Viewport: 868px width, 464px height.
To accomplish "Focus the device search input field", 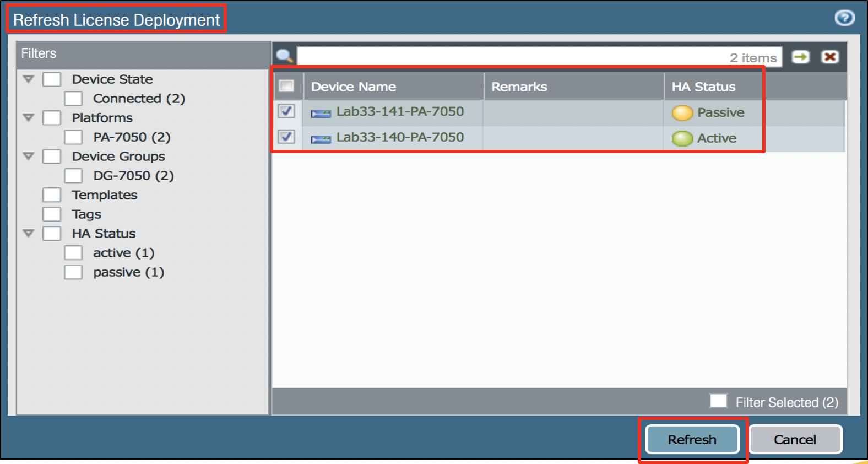I will click(x=539, y=57).
